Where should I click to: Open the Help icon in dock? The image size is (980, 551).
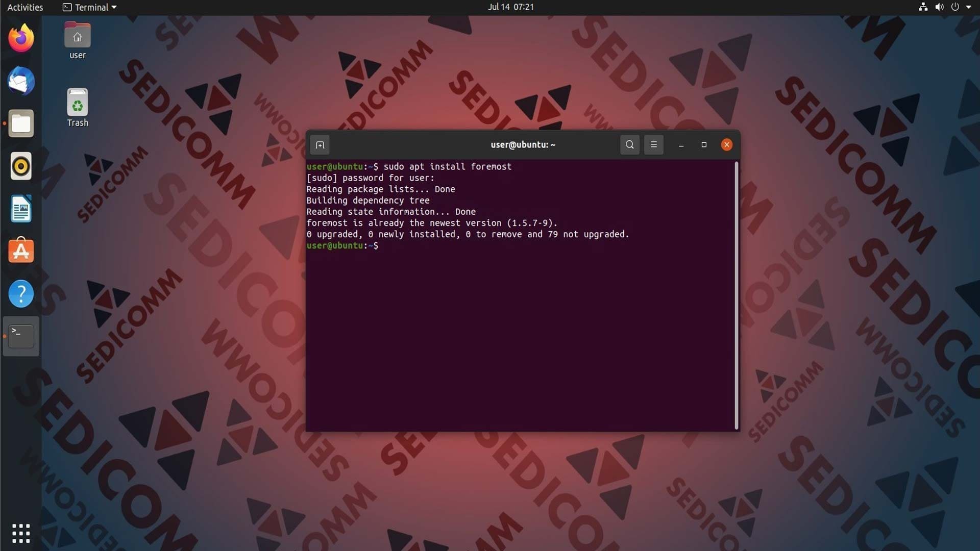21,293
